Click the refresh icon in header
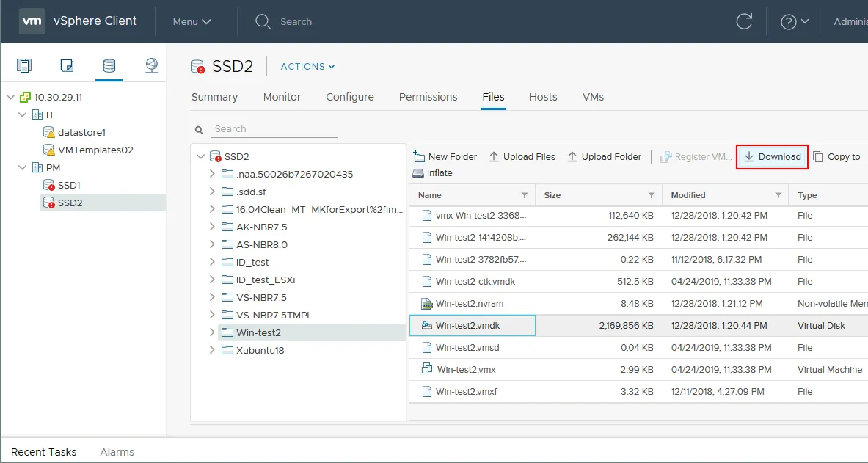The height and width of the screenshot is (463, 868). tap(743, 21)
